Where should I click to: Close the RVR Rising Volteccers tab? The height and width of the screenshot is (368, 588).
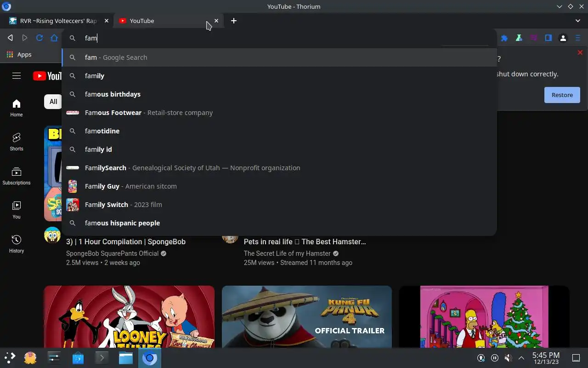107,21
